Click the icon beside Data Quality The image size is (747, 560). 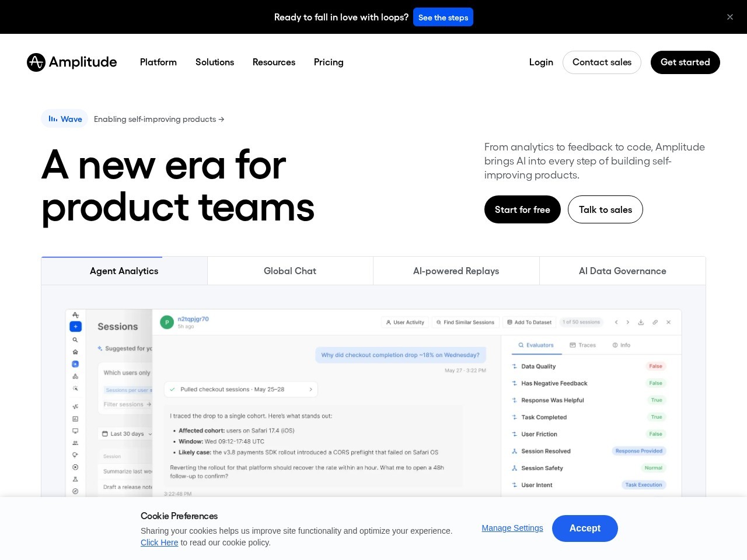(514, 366)
